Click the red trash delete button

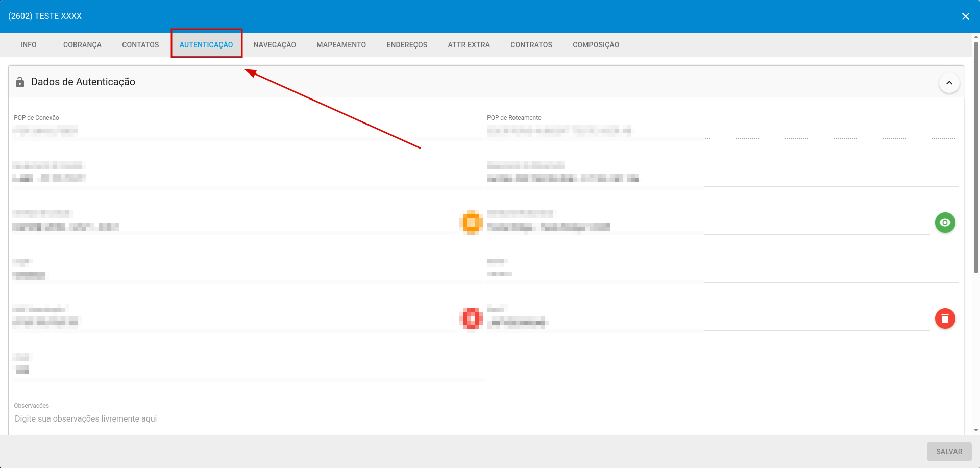[945, 318]
